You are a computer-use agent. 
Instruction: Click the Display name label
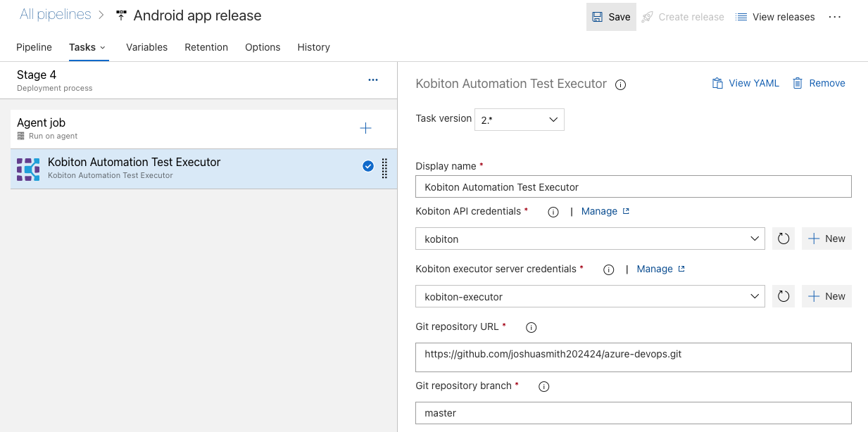point(446,165)
